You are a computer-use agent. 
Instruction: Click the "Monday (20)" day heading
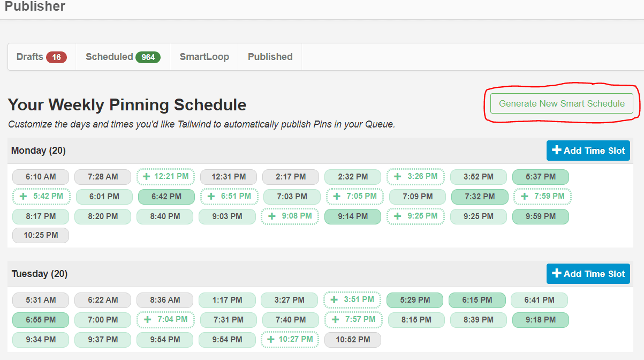click(x=39, y=151)
